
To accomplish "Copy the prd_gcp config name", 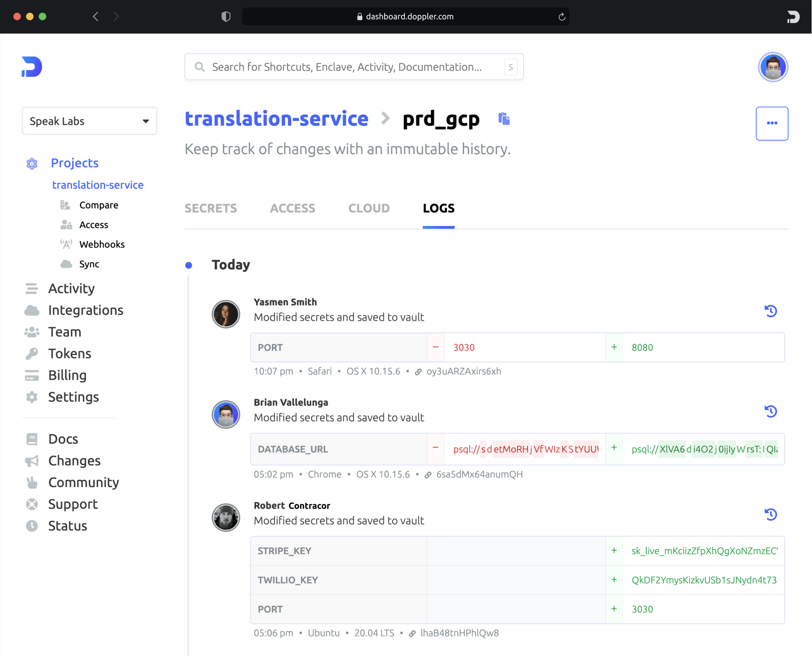I will pos(504,119).
